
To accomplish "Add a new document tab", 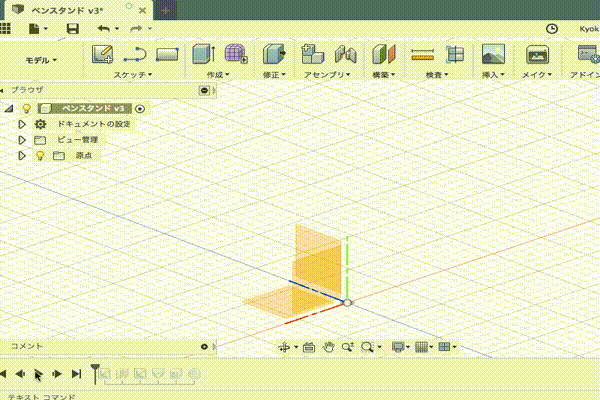I will [165, 11].
